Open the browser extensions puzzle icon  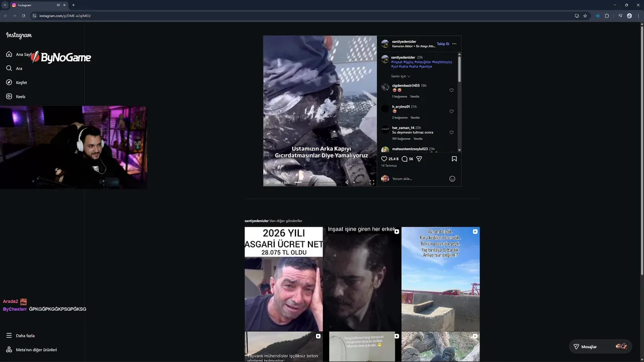point(607,16)
